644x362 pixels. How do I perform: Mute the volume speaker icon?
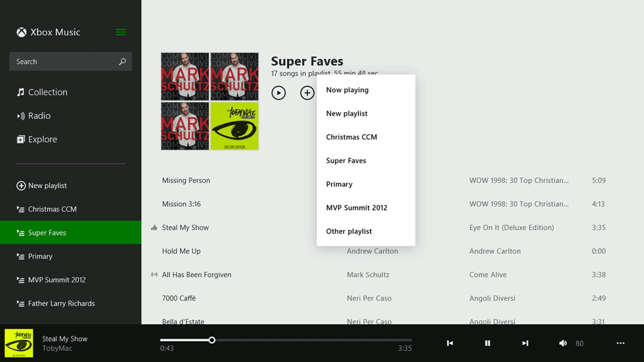[x=563, y=343]
